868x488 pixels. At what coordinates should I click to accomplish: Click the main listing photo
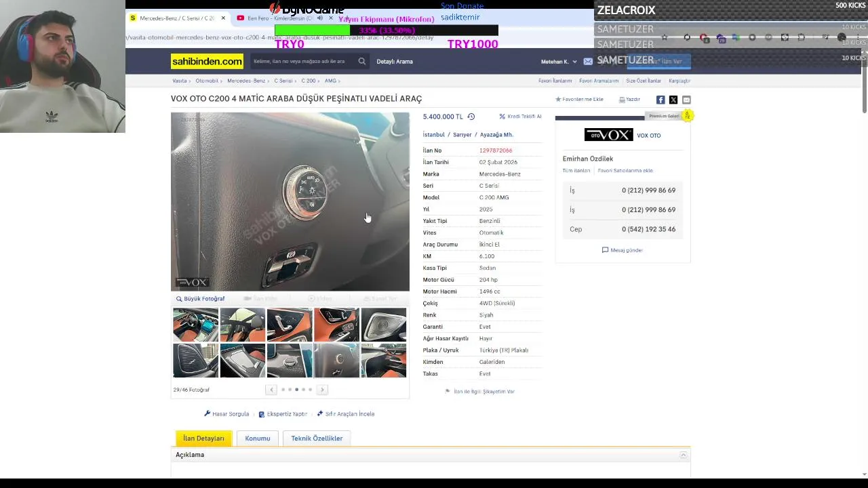click(290, 202)
